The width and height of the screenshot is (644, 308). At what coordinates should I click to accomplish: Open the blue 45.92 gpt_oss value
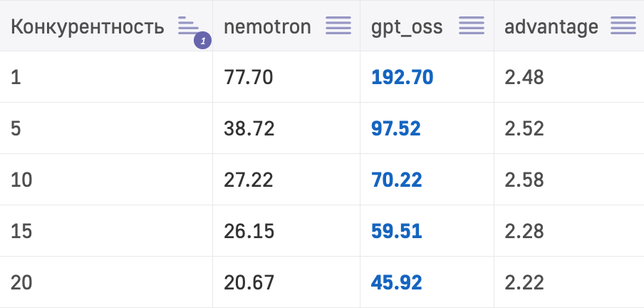[397, 282]
